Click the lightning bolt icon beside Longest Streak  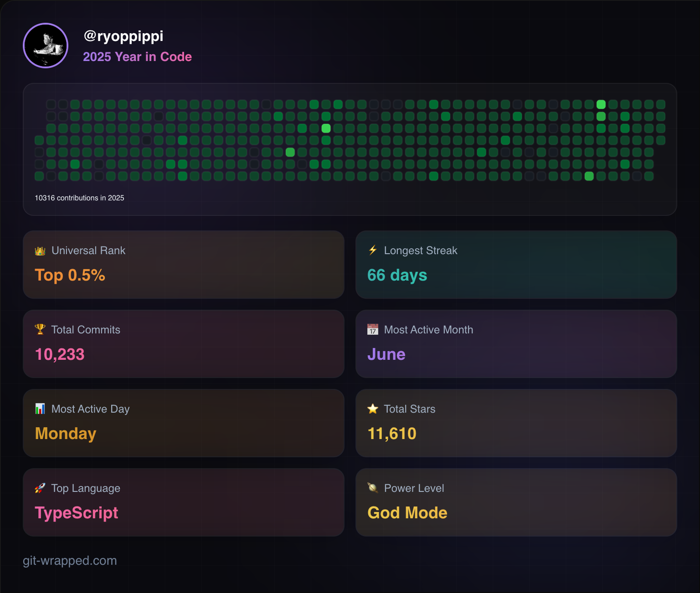click(x=373, y=250)
